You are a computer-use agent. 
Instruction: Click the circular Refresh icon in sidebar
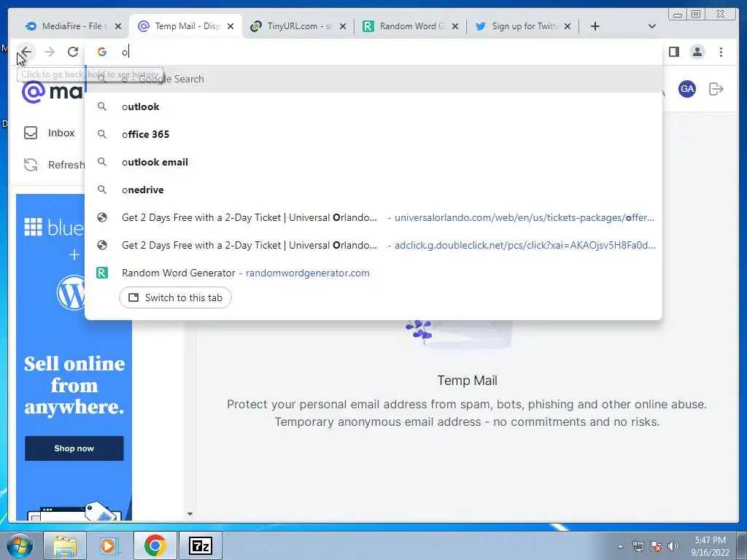pos(31,165)
